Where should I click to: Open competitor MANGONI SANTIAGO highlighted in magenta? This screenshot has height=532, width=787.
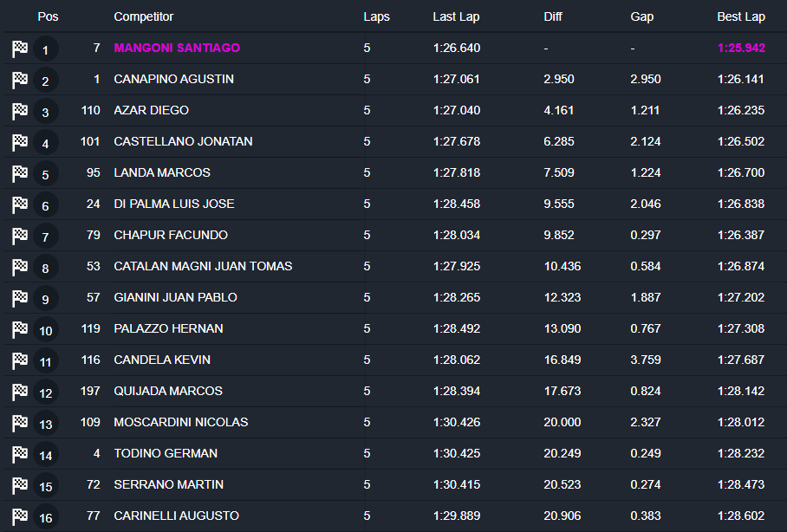pyautogui.click(x=177, y=48)
